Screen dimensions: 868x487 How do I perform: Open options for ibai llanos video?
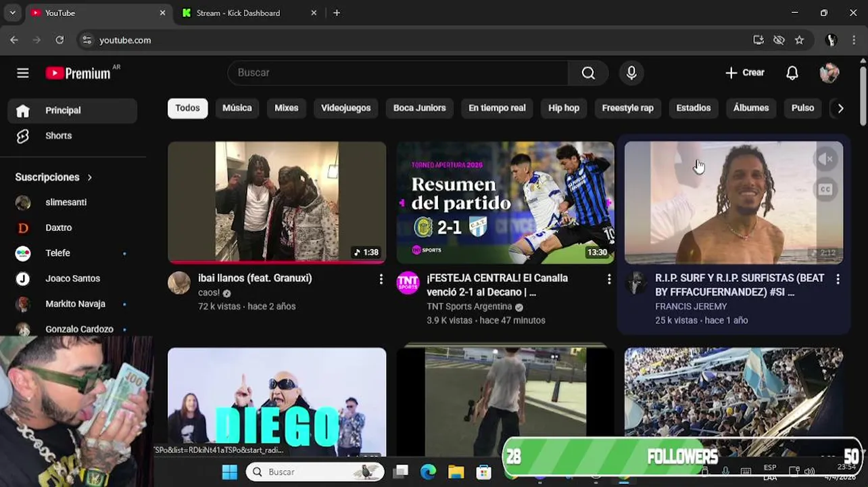click(x=381, y=279)
